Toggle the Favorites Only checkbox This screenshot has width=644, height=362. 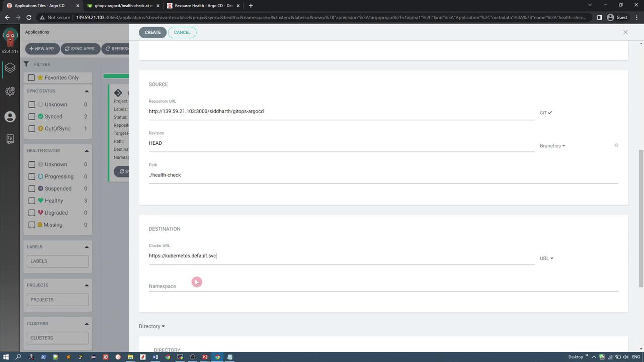point(31,77)
